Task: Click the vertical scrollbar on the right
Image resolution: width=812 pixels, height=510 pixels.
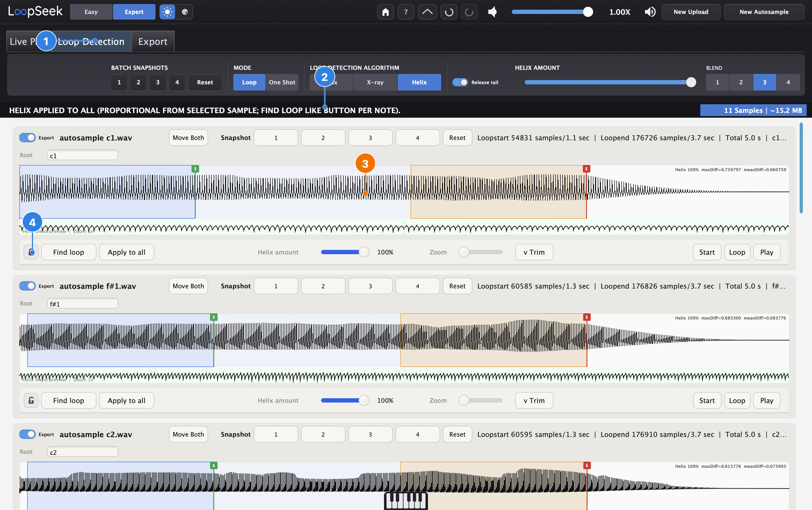Action: pyautogui.click(x=801, y=168)
